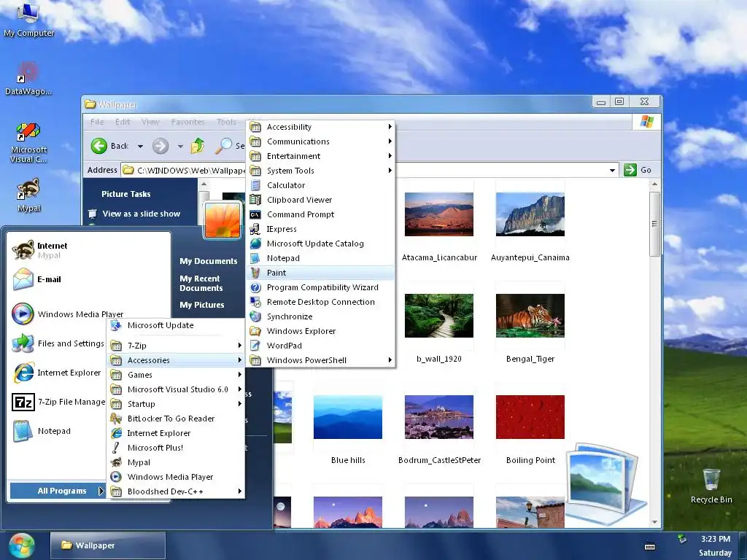Click the IExpress icon

(x=256, y=229)
